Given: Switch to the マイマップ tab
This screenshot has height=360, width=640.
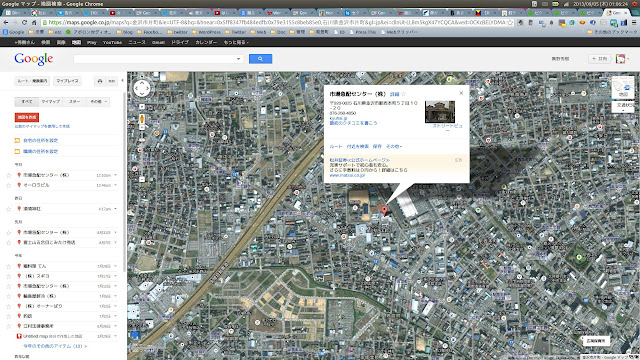Looking at the screenshot, I should 51,101.
